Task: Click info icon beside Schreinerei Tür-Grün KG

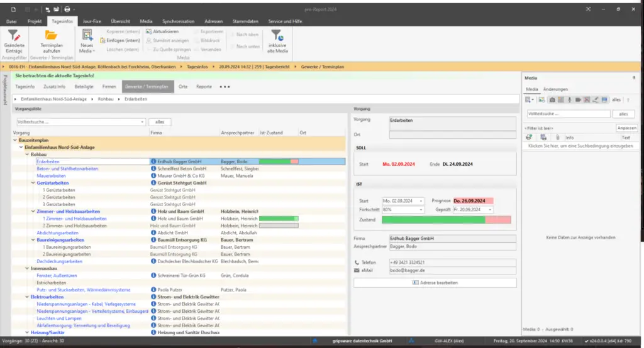Action: click(x=153, y=275)
